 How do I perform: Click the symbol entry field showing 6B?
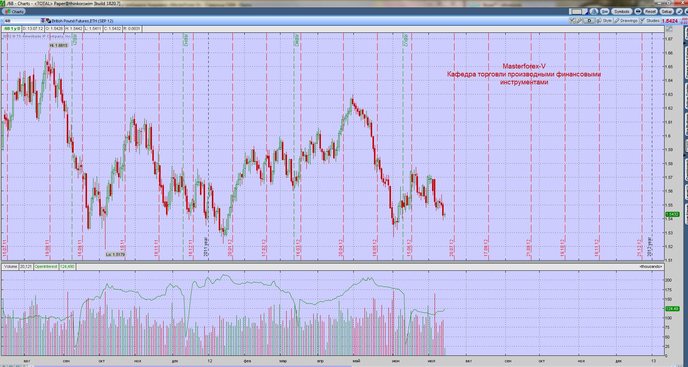[21, 21]
